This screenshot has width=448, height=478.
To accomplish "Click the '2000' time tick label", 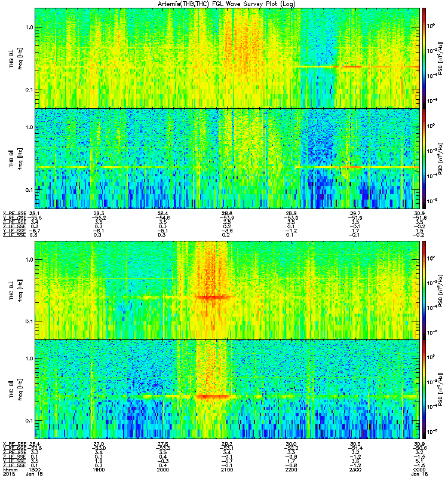I will point(162,470).
